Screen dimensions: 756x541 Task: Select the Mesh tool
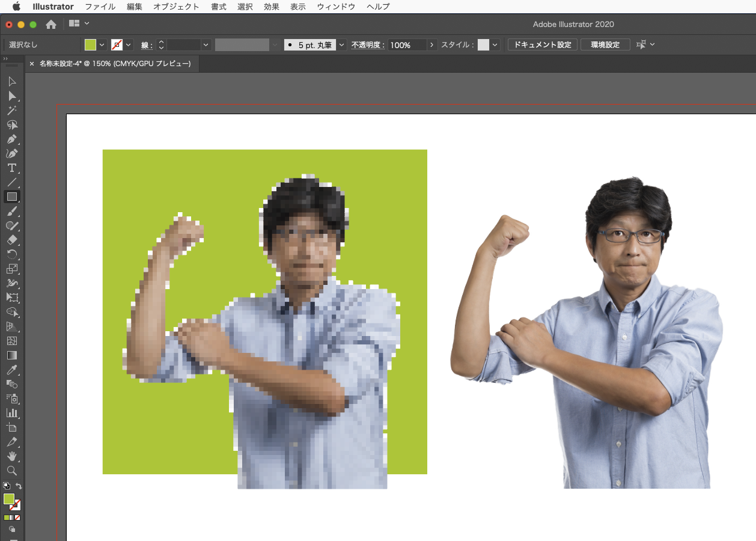[12, 341]
